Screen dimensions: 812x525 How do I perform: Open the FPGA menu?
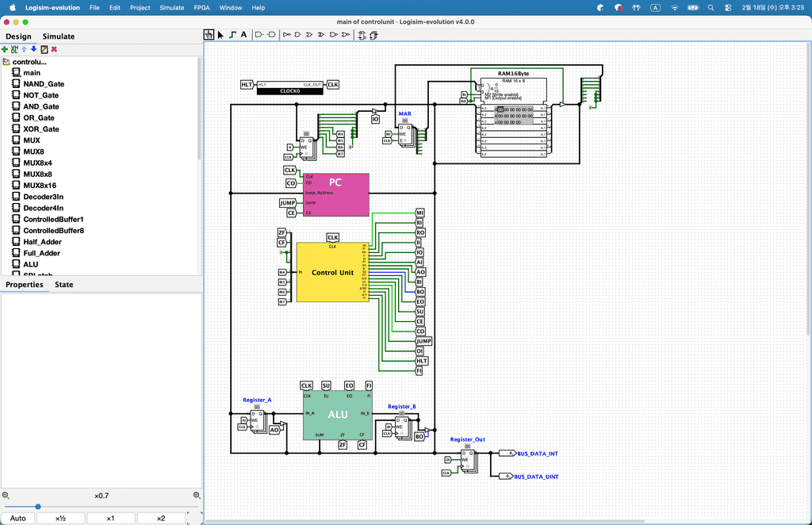pos(202,7)
